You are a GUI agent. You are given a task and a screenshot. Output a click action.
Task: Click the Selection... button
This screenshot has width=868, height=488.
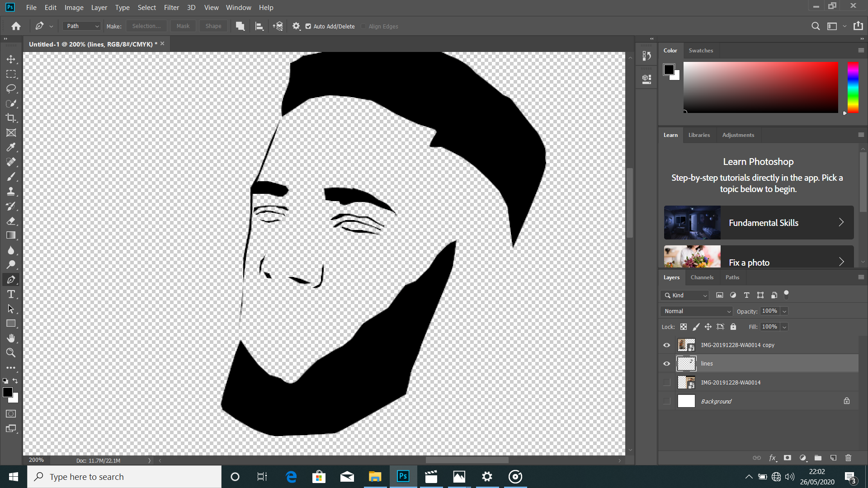146,26
